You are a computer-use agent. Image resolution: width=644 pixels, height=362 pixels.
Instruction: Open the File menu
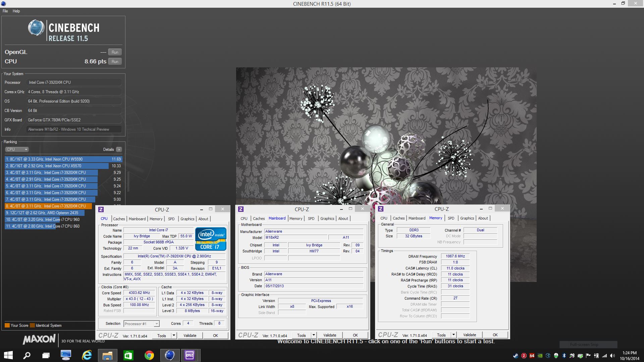click(x=5, y=11)
